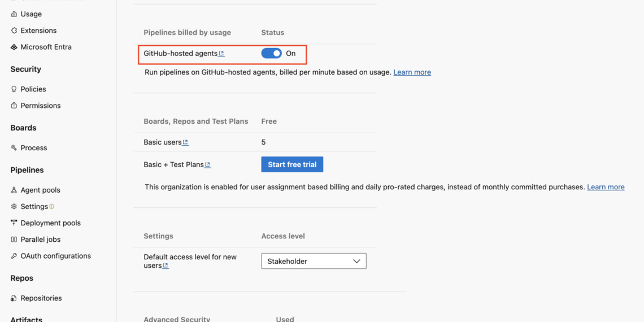Click the Usage bar chart icon
Screen dimensions: 644x322
pos(14,14)
